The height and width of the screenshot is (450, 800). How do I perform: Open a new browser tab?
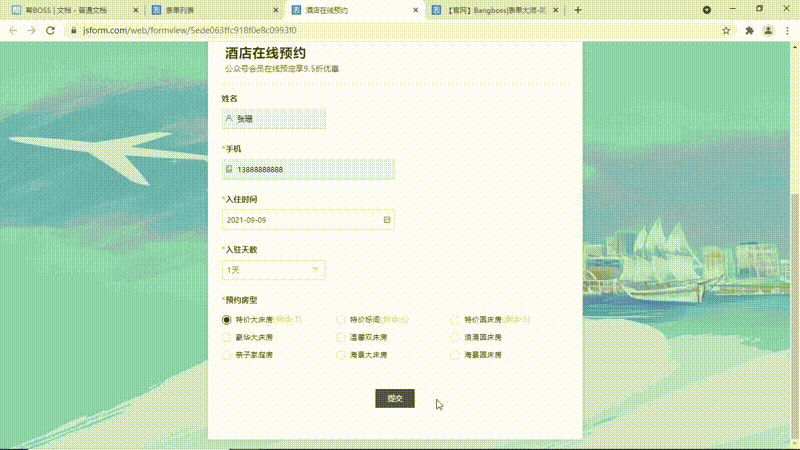[578, 10]
